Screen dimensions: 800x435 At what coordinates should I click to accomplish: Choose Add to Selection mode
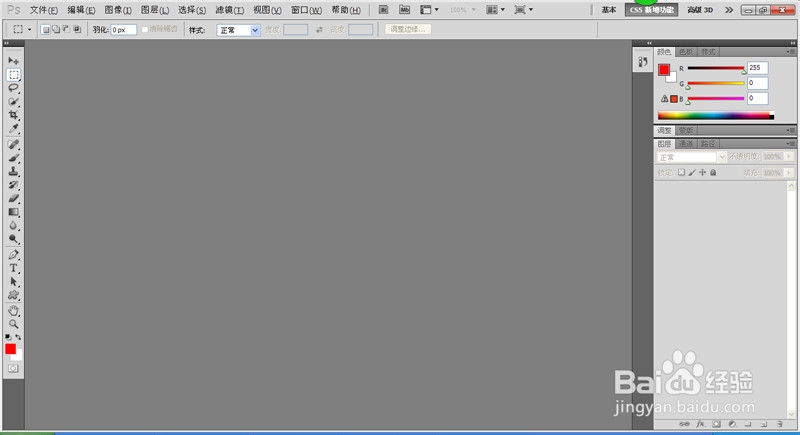point(56,30)
